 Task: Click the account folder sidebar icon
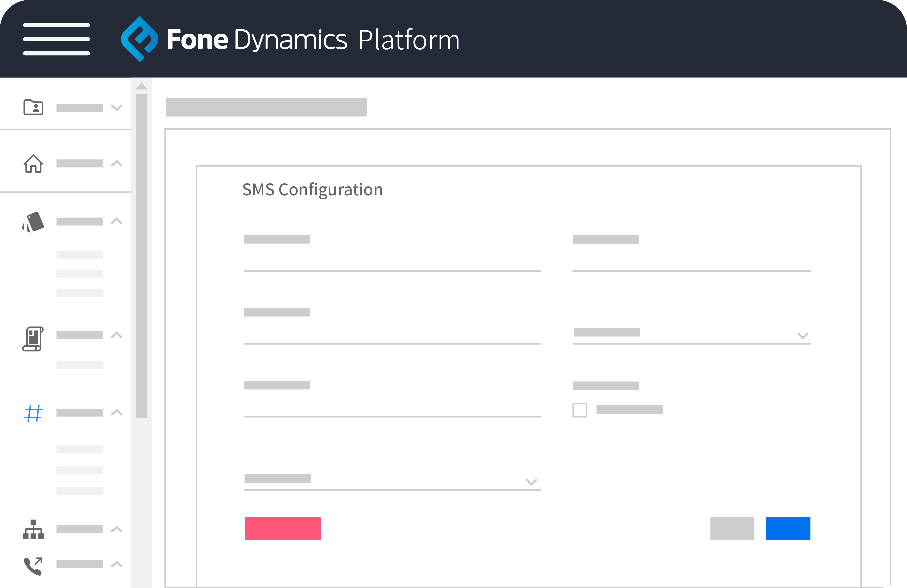[x=33, y=107]
